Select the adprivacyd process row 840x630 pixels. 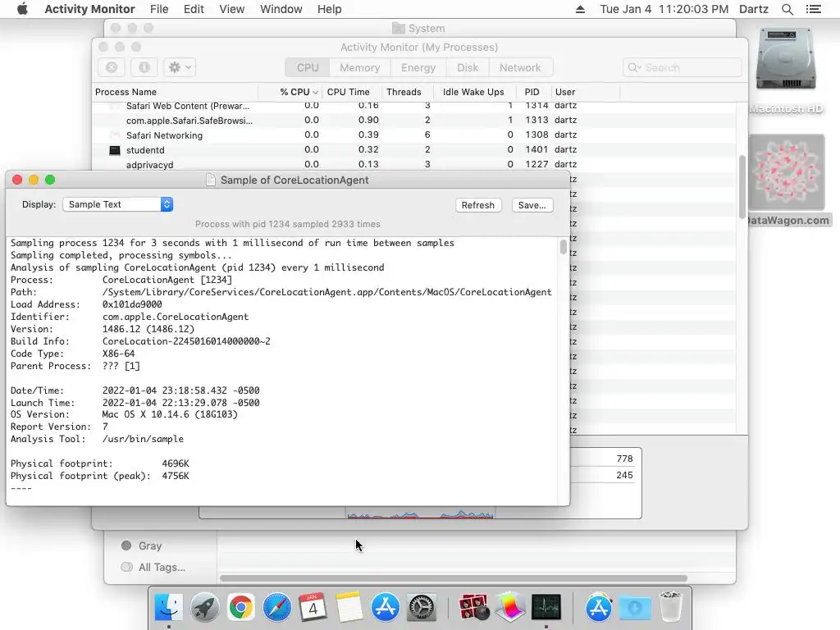pyautogui.click(x=413, y=164)
